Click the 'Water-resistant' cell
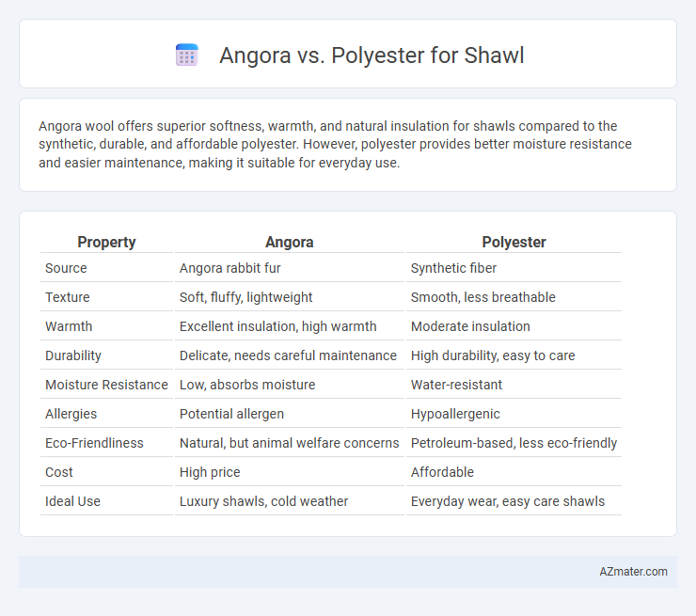 point(456,385)
